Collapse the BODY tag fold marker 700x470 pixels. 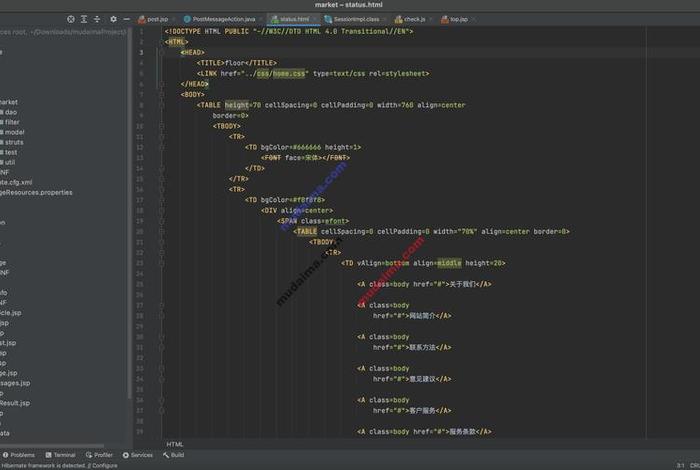coord(162,95)
